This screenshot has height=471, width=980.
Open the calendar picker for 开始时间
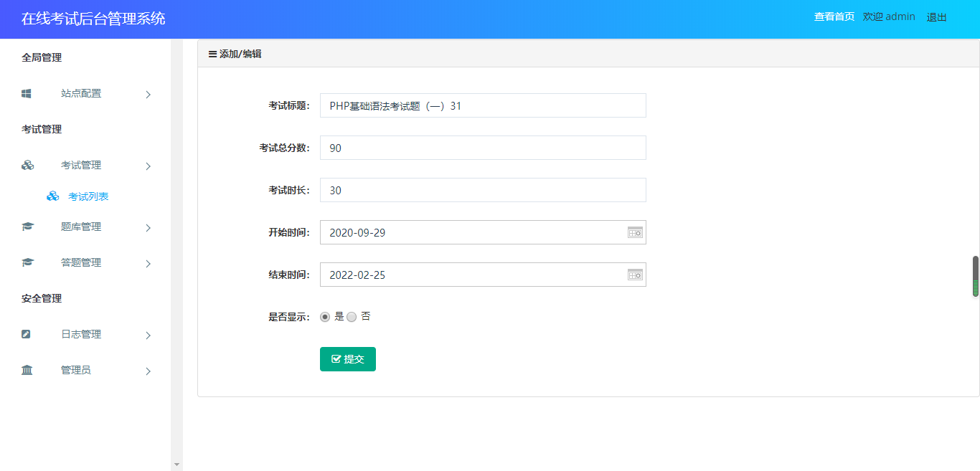click(x=635, y=232)
